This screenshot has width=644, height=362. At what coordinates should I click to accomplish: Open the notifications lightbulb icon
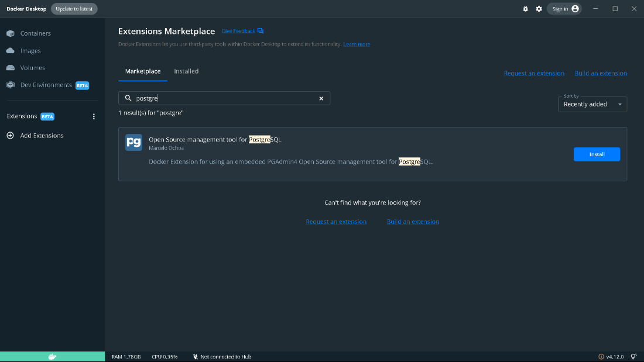click(633, 357)
